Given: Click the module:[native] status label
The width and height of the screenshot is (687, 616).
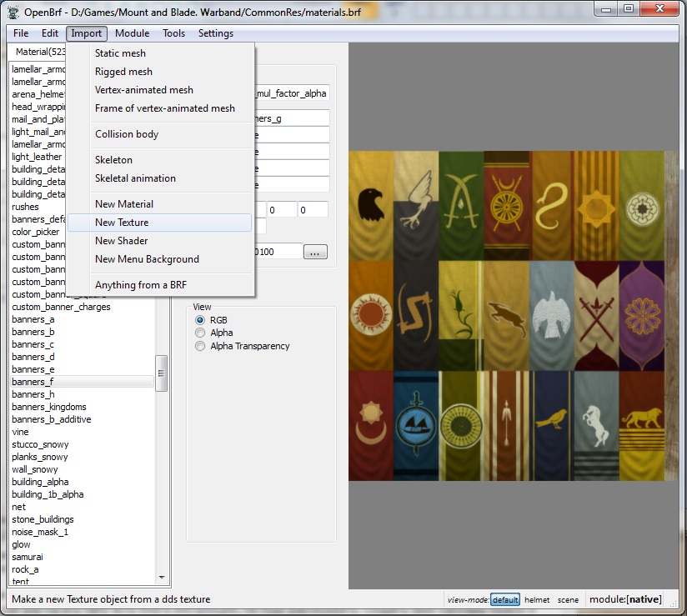Looking at the screenshot, I should point(625,599).
